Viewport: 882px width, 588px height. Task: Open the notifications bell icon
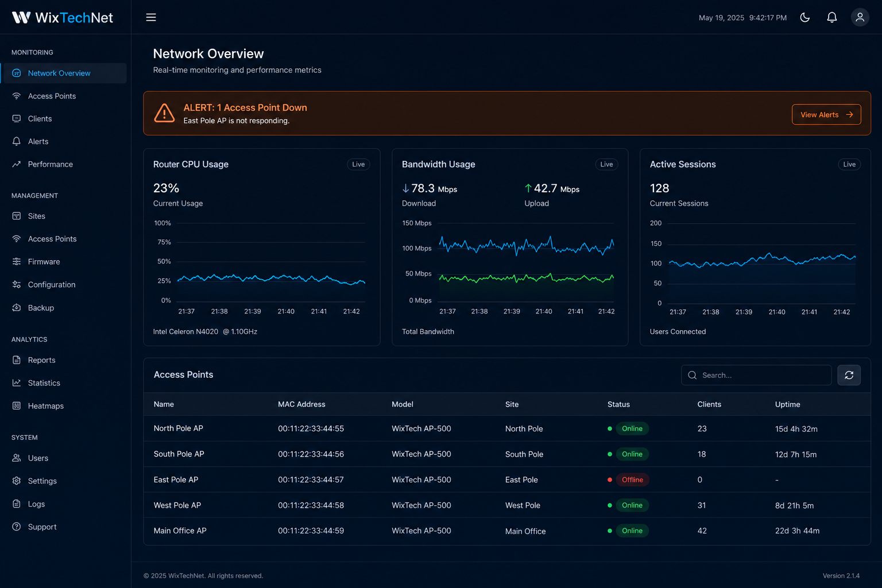[x=831, y=17]
